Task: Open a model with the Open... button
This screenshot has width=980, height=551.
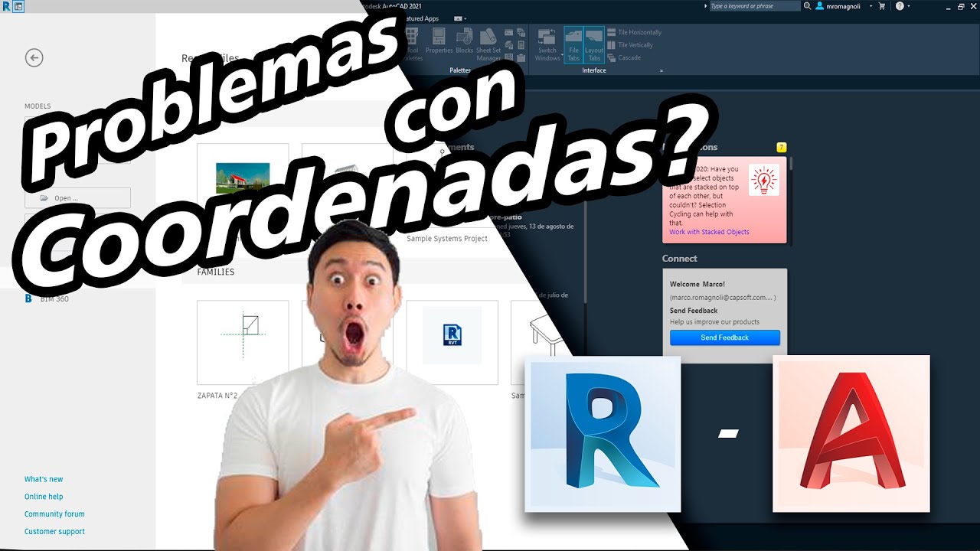Action: coord(77,198)
